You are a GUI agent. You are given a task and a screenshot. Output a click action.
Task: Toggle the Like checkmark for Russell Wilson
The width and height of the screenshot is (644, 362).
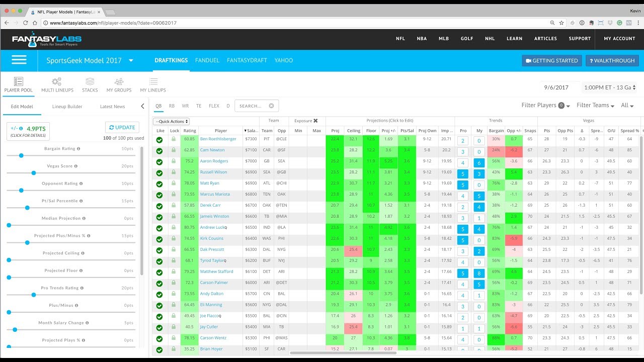[x=159, y=172]
